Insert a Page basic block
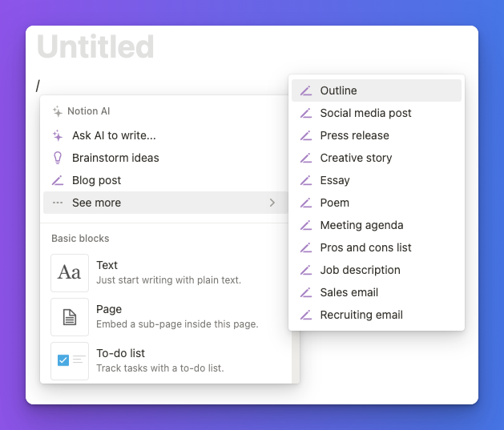Screen dimensions: 504x430 (x=167, y=317)
